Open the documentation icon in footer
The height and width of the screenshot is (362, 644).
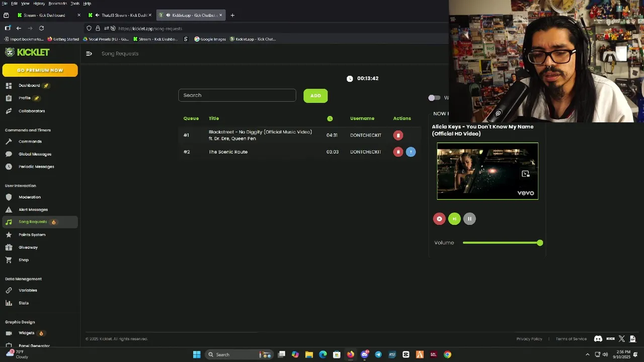click(633, 339)
